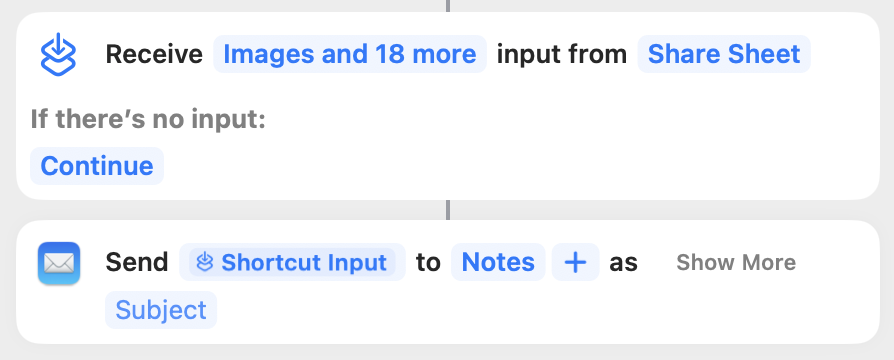Click the connector line between the two actions
Viewport: 894px width, 360px height.
448,210
